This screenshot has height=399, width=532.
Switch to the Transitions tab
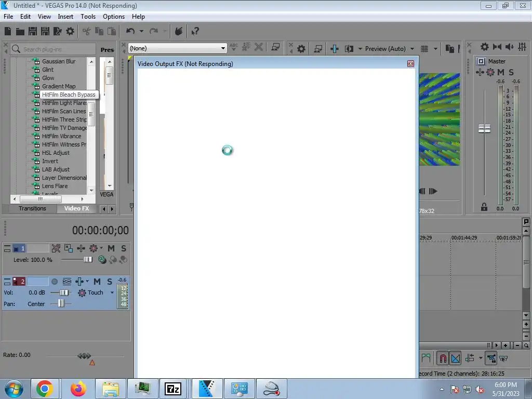[32, 208]
